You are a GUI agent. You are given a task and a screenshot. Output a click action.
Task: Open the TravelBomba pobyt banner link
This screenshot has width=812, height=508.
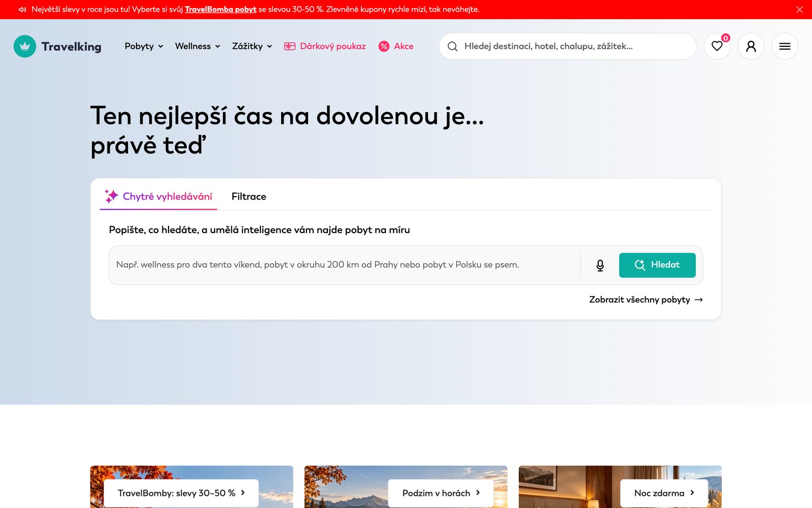pyautogui.click(x=221, y=9)
